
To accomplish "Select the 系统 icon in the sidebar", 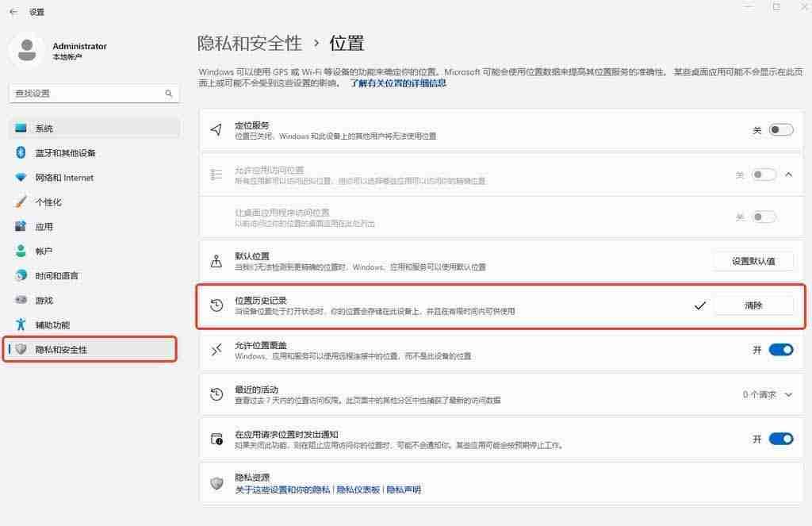I will pos(21,128).
